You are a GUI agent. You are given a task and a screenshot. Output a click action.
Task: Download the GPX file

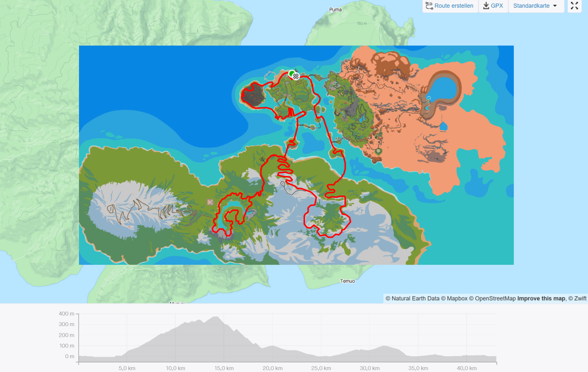(x=493, y=6)
